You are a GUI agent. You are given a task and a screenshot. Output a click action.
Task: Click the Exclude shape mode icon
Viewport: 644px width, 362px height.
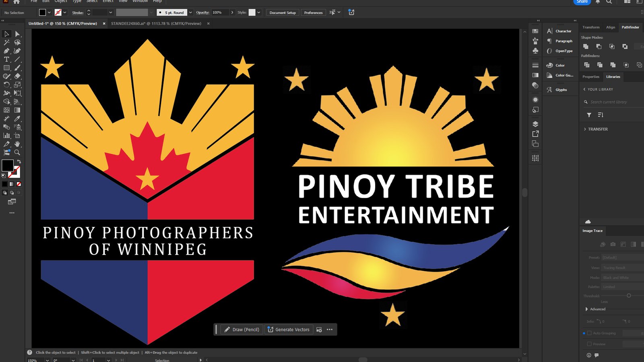coord(625,47)
